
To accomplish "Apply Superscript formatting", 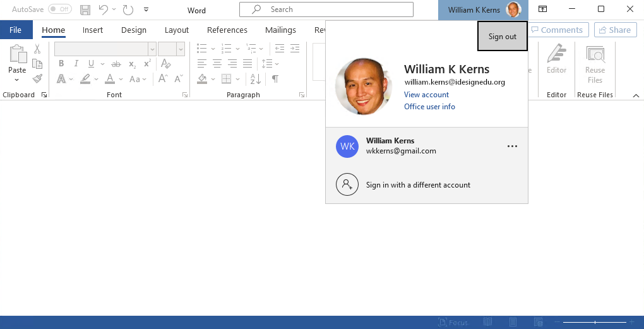I will [148, 64].
